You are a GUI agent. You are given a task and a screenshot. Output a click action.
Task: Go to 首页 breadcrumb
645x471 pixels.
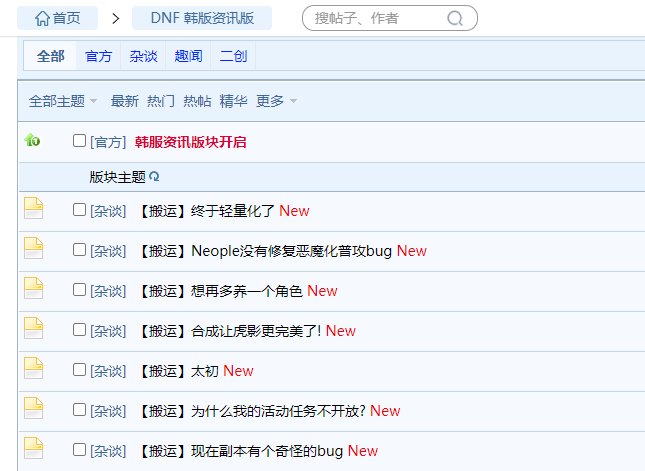tap(58, 18)
